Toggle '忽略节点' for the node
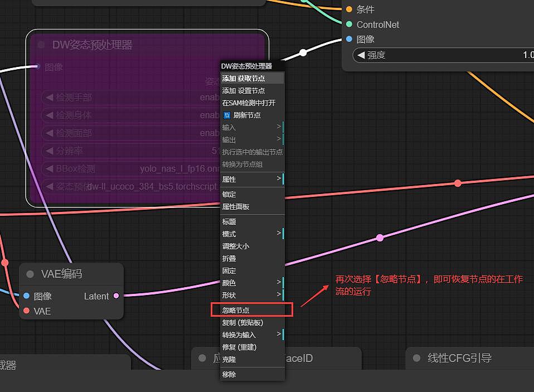Viewport: 534px width, 392px height. pyautogui.click(x=252, y=310)
